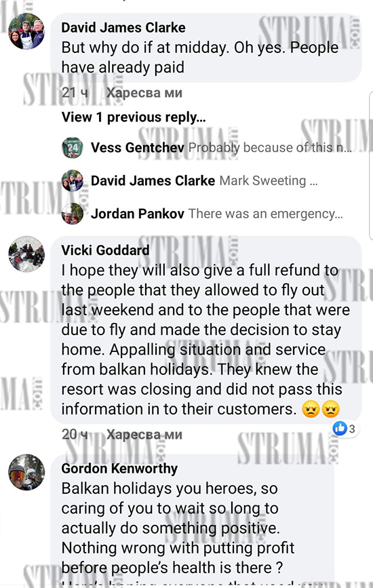This screenshot has height=588, width=373.
Task: Open Gordon Kenworthy's profile picture
Action: tap(26, 473)
